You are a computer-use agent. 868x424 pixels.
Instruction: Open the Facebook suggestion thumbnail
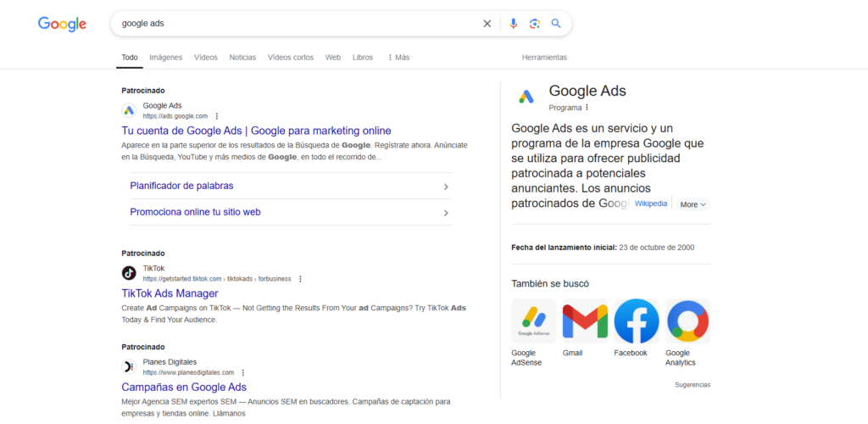[x=637, y=321]
